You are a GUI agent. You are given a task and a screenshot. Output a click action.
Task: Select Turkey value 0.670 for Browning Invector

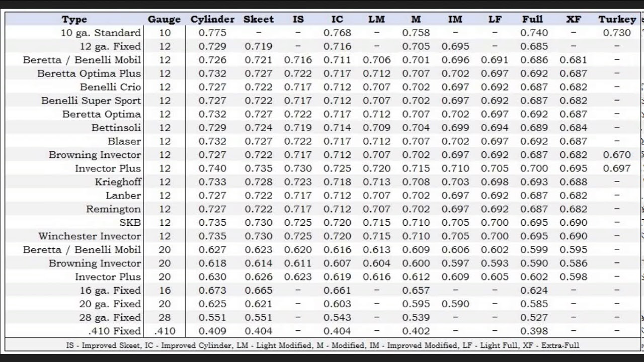[x=617, y=155]
